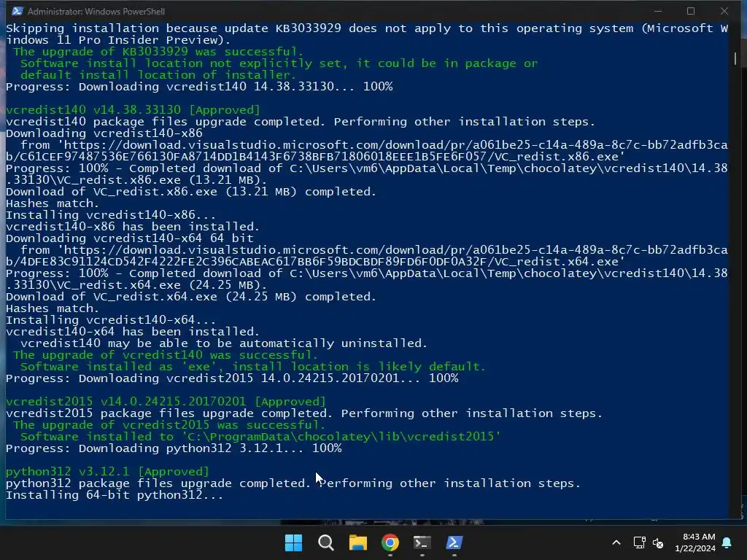This screenshot has width=747, height=560.
Task: Click 'vcredist140 may be able to be automatically uninstalled.'
Action: click(224, 343)
